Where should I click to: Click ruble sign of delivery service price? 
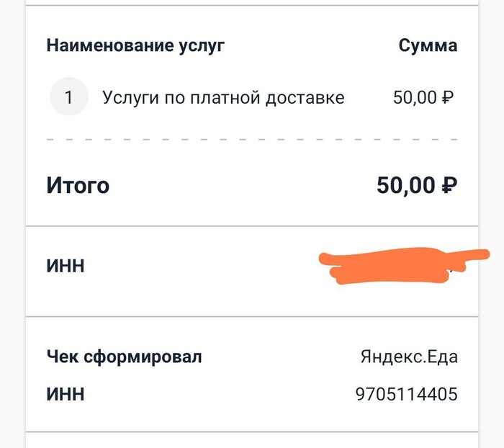pyautogui.click(x=448, y=98)
